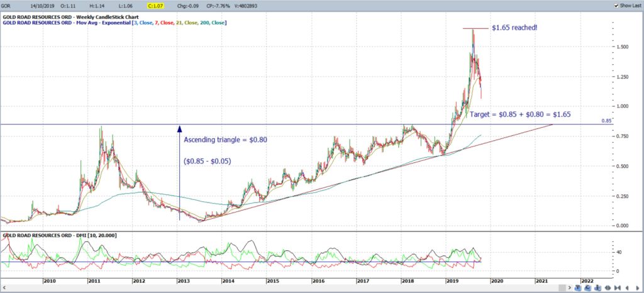Screen dimensions: 644x293
Task: Click the small chevron beside the scrollbar thumb
Action: tap(570, 288)
